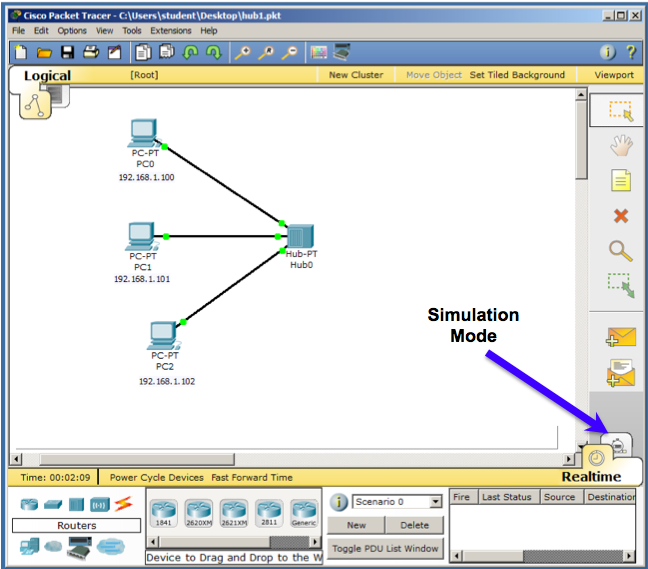This screenshot has width=648, height=569.
Task: Select the Hub0 device in workspace
Action: click(x=301, y=236)
